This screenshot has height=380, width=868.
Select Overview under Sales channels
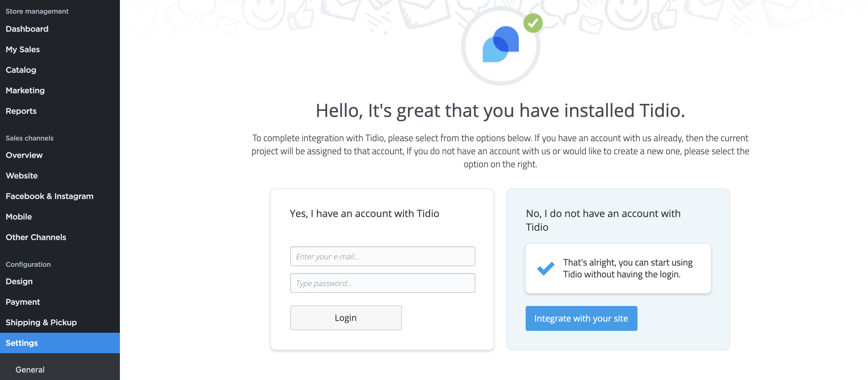(x=24, y=155)
